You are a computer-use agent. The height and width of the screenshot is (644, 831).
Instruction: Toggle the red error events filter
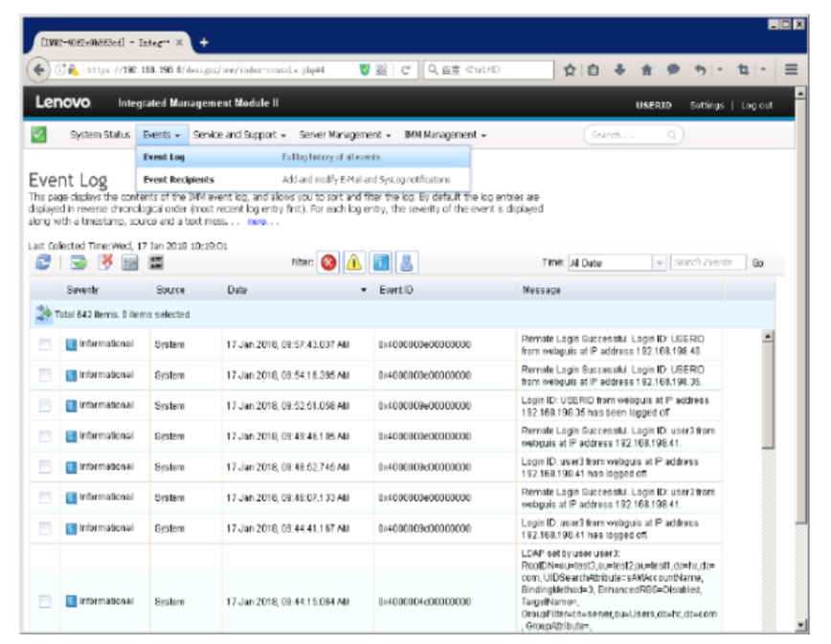[x=328, y=262]
